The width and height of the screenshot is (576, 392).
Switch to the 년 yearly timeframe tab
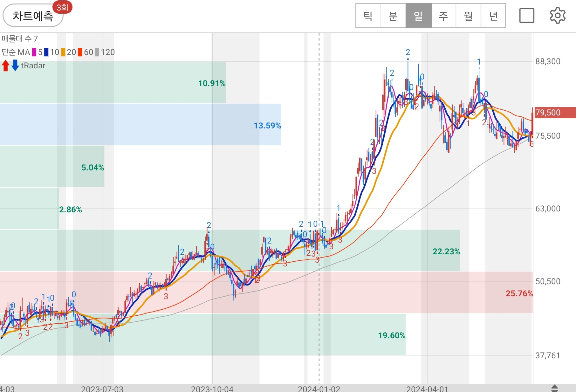(493, 16)
